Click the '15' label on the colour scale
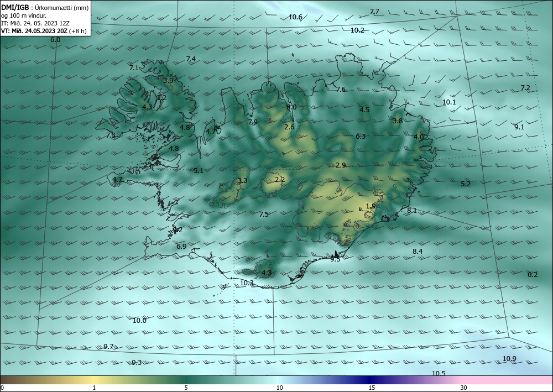Screen dimensions: 553x392 372,388
